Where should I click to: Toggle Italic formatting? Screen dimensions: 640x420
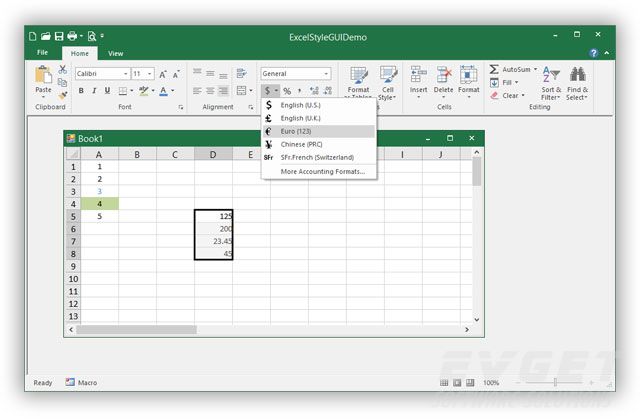[x=94, y=91]
